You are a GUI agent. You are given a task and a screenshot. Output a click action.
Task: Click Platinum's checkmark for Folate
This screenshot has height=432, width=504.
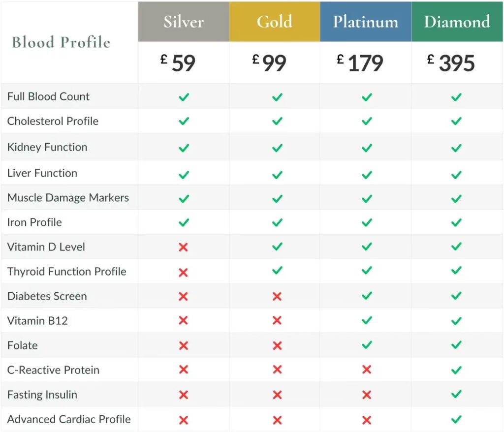tap(367, 345)
